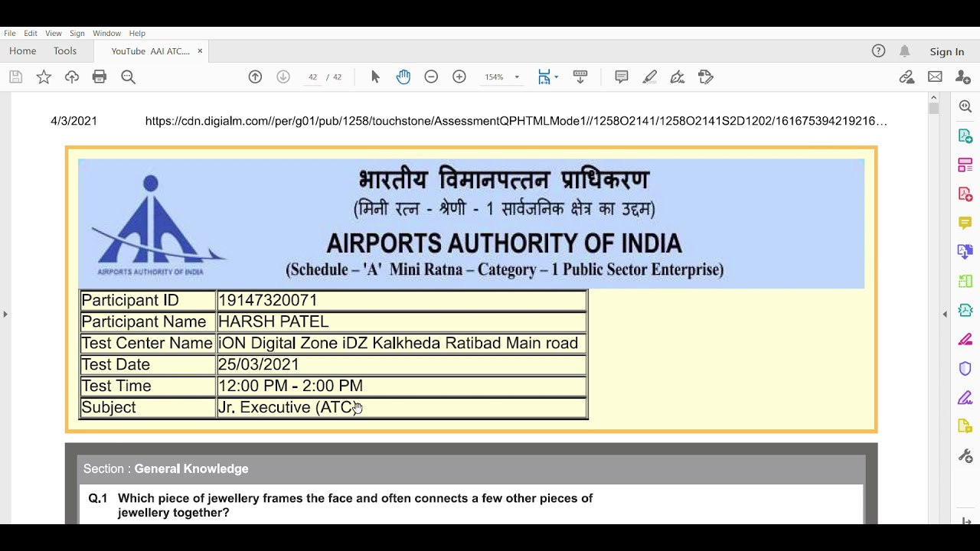Open the Organize Pages tool in right pane
The height and width of the screenshot is (551, 980).
tap(965, 165)
